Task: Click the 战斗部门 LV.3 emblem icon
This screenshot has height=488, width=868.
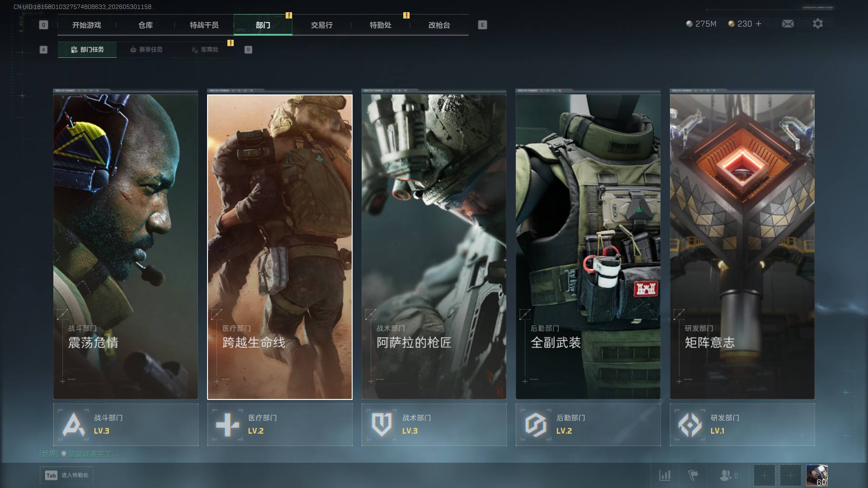Action: (74, 424)
